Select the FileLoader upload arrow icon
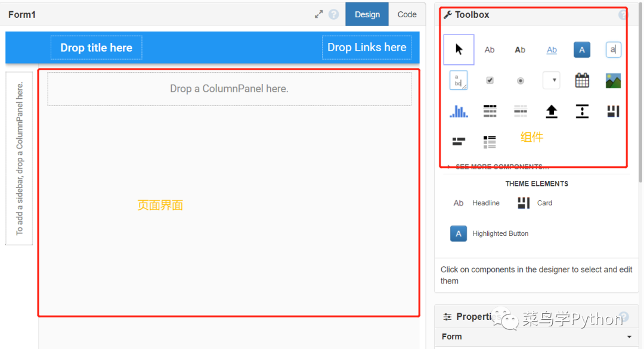 pos(551,111)
